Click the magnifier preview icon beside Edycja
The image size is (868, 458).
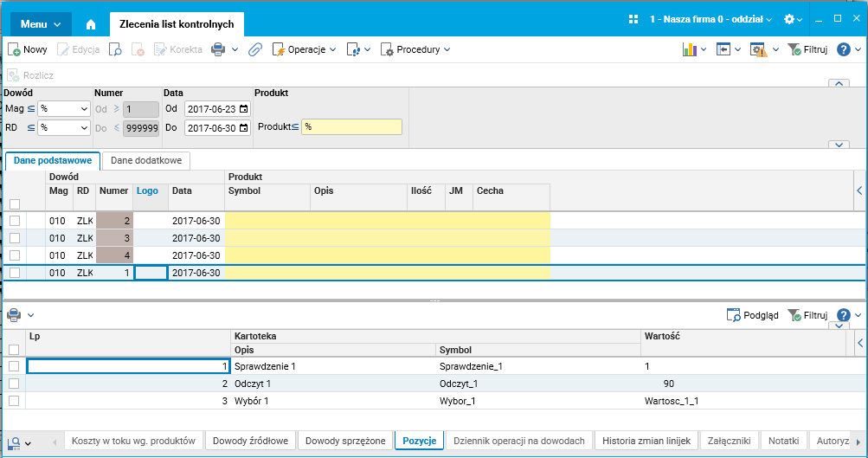pos(115,50)
